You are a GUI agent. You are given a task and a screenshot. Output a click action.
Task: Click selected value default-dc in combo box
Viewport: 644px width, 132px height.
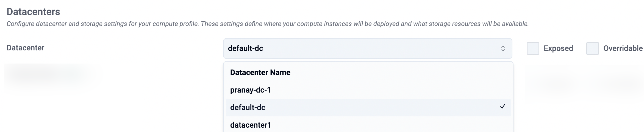coord(245,48)
